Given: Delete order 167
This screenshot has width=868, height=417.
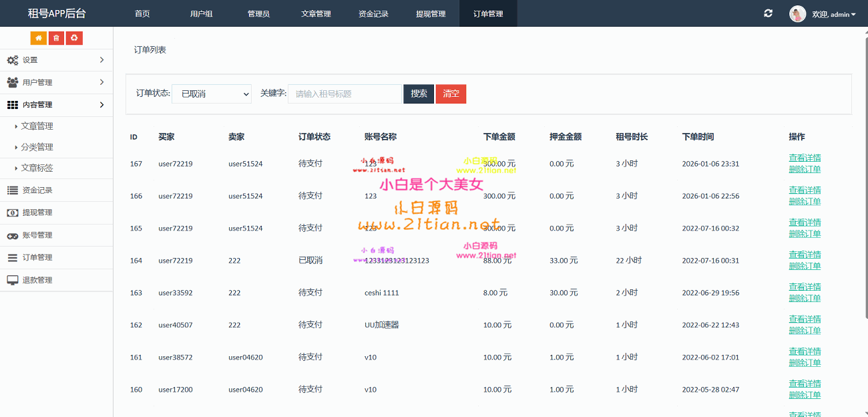Looking at the screenshot, I should pyautogui.click(x=805, y=169).
